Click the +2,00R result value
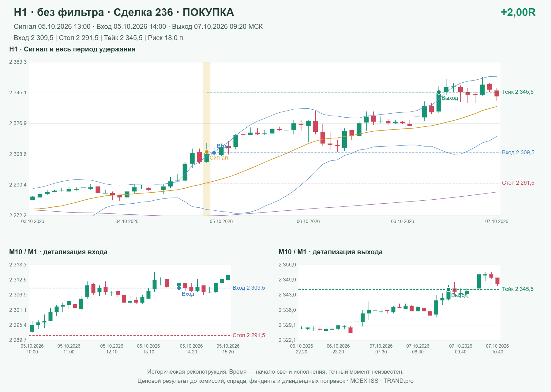Viewport: 551px width, 392px height. tap(518, 12)
